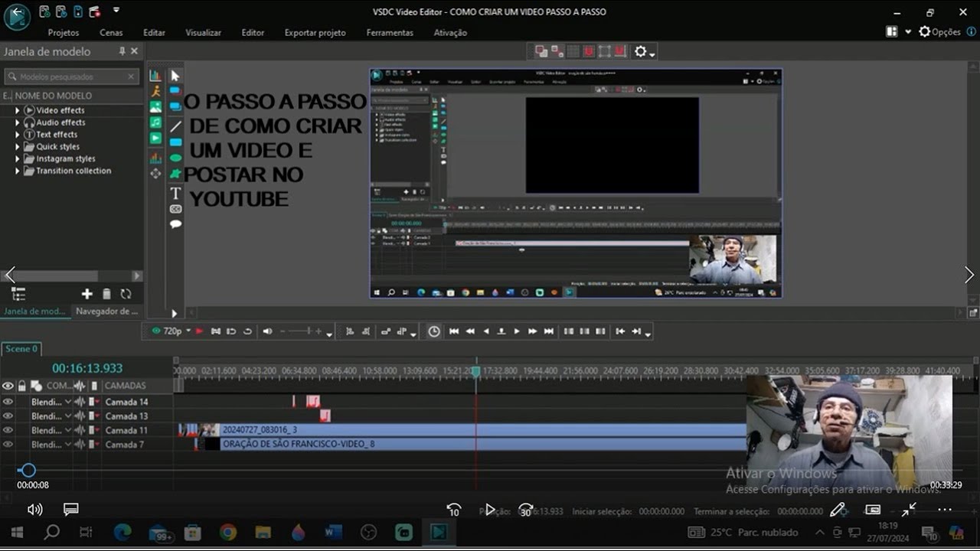Screen dimensions: 980x551
Task: Expand the Text effects tree node
Action: [x=18, y=135]
